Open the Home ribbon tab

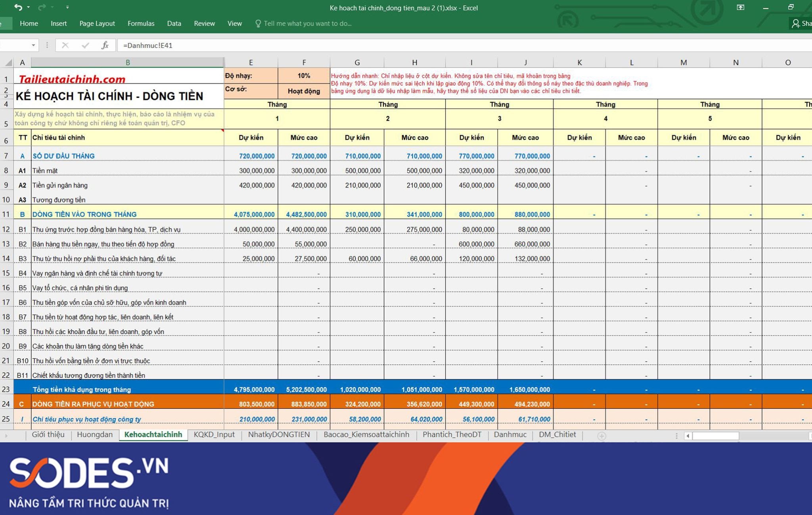pyautogui.click(x=29, y=23)
